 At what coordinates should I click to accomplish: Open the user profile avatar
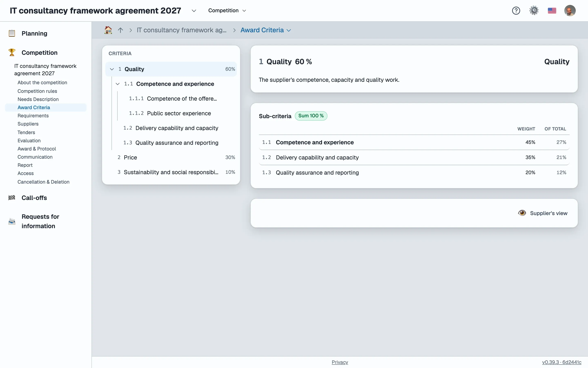click(570, 10)
